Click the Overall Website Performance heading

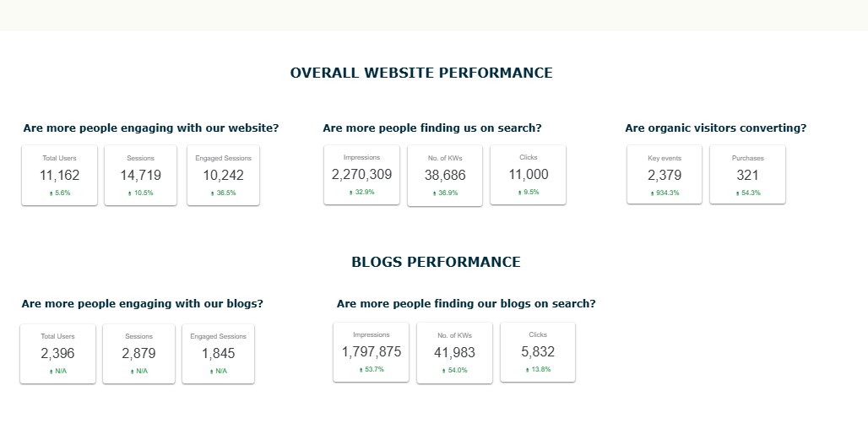(421, 73)
